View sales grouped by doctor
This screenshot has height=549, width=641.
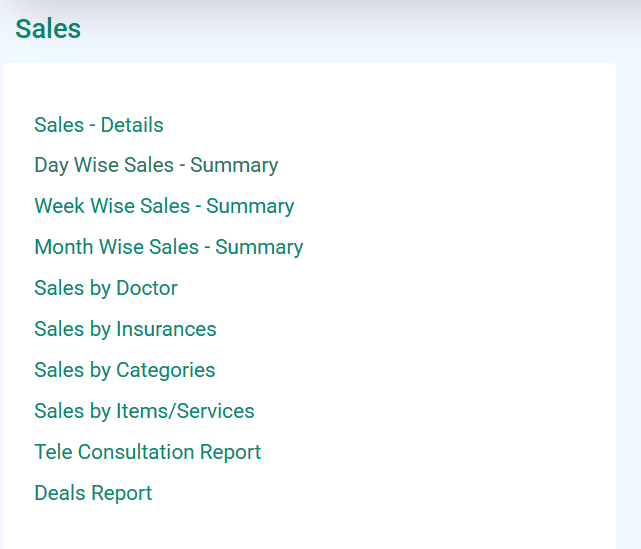(x=106, y=288)
